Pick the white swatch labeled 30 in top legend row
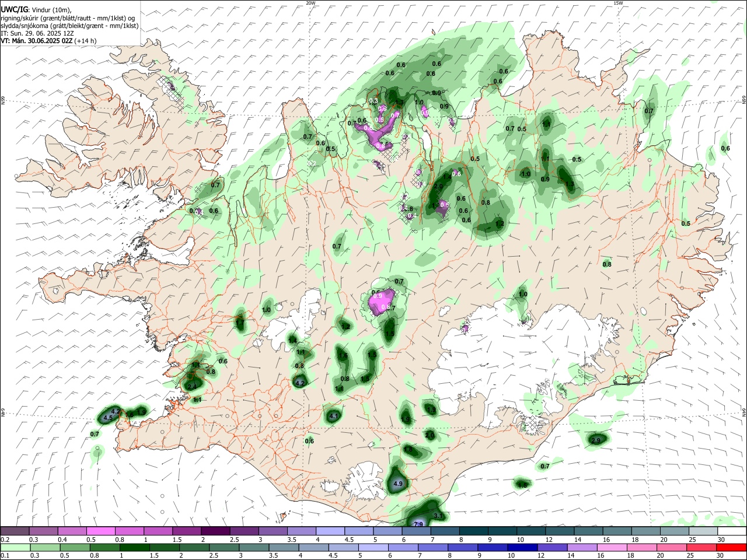 (x=732, y=531)
